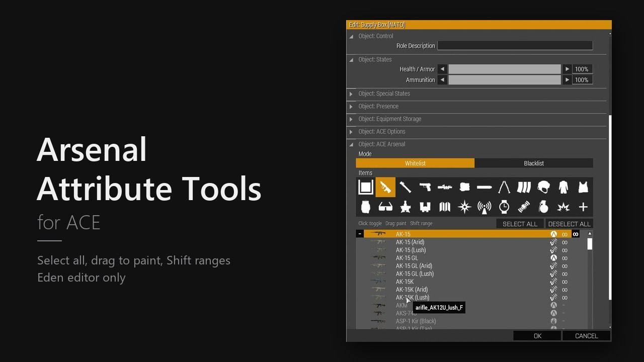
Task: Open the backpack category icon
Action: (366, 207)
